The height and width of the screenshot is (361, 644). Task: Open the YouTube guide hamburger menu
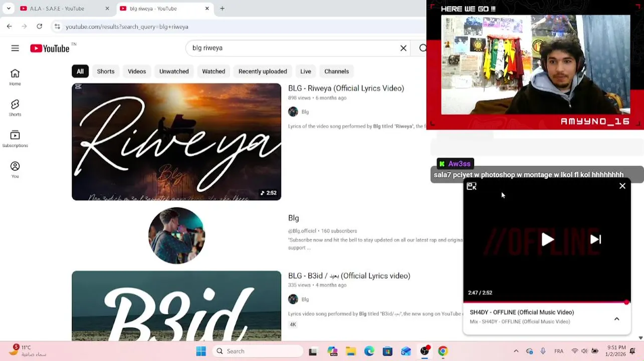15,48
